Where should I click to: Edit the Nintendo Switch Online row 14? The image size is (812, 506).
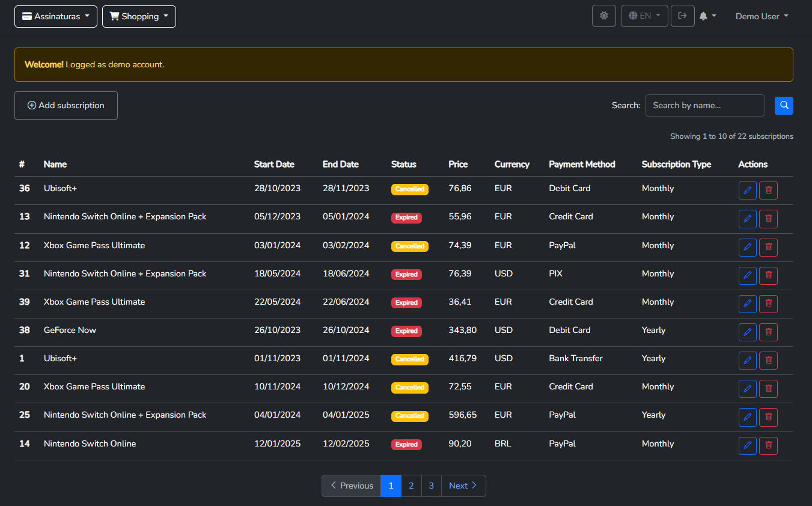[747, 446]
